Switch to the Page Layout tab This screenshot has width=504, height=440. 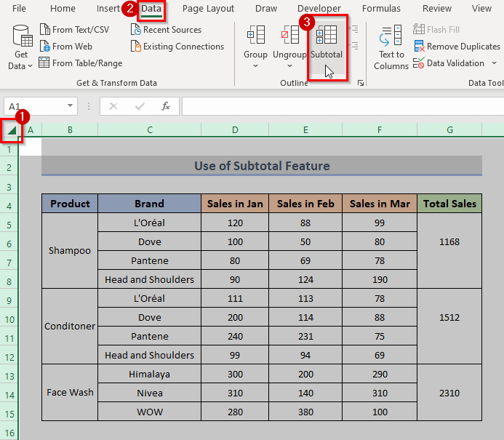[208, 9]
